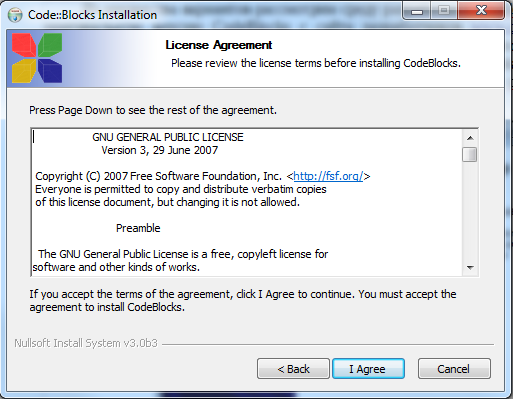513x399 pixels.
Task: Click the disabled maximize button
Action: (x=444, y=11)
